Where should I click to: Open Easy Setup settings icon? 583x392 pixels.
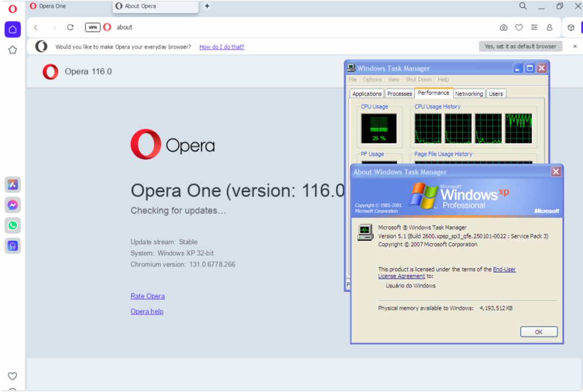[x=534, y=28]
